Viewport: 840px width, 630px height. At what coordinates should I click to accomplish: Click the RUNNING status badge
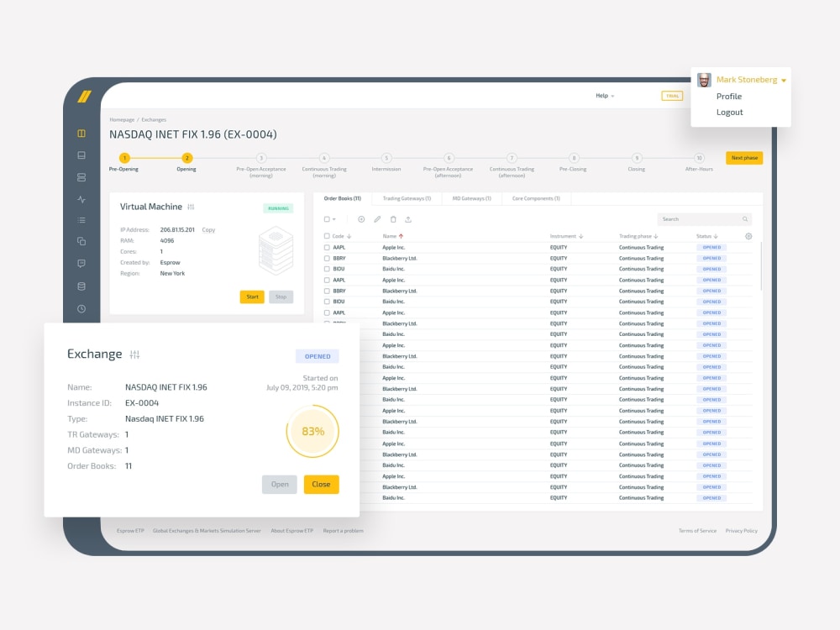coord(278,208)
